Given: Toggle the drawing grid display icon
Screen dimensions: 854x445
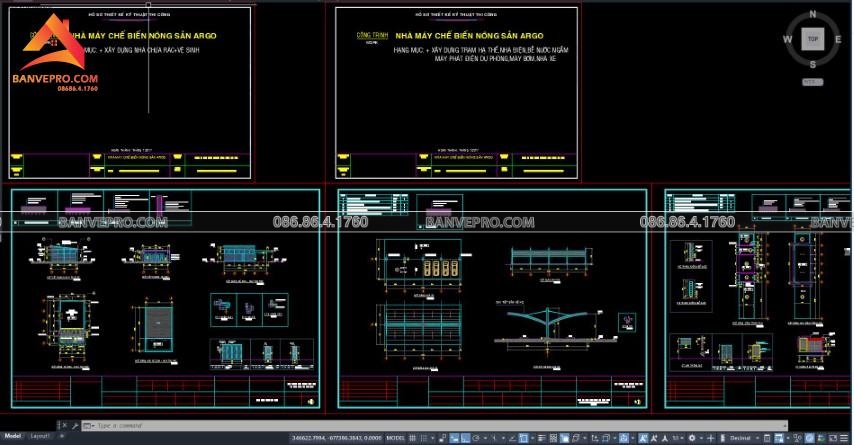Looking at the screenshot, I should [412, 438].
